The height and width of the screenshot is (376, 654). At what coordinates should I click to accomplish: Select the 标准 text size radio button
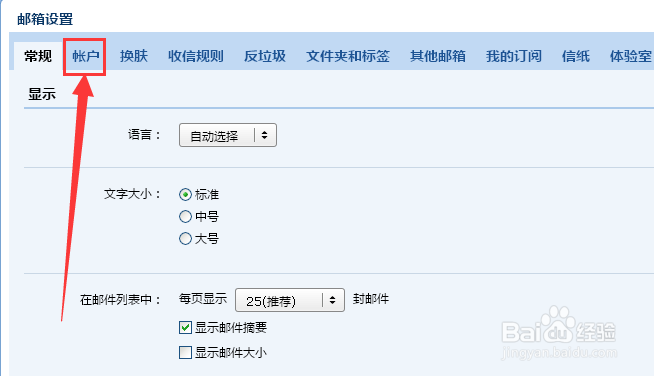click(x=185, y=194)
